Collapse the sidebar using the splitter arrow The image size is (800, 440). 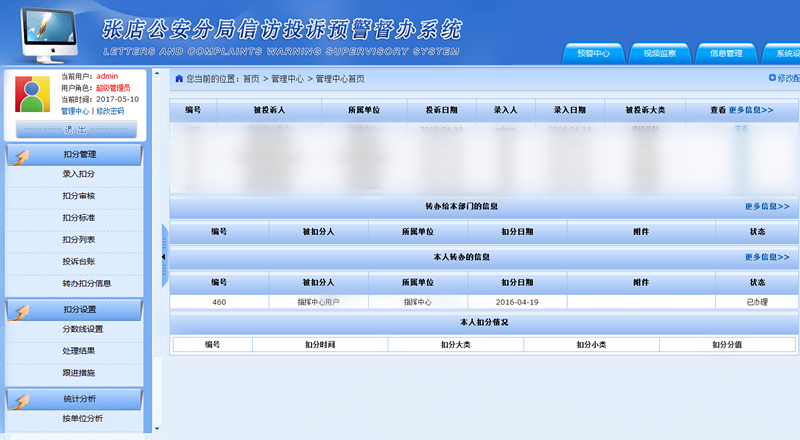164,256
